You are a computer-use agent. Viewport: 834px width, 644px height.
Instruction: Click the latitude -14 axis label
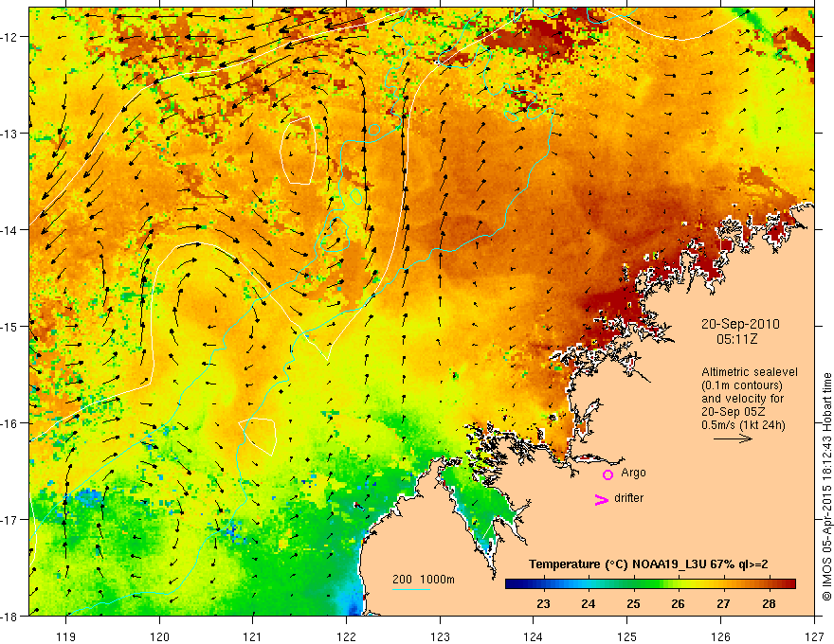click(x=9, y=229)
